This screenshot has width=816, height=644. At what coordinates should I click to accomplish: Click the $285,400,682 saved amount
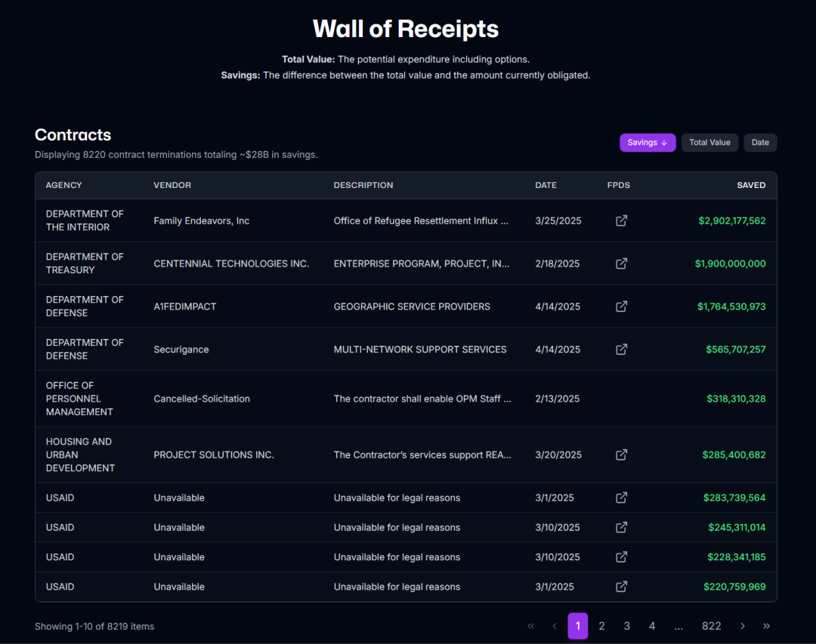[x=734, y=454]
